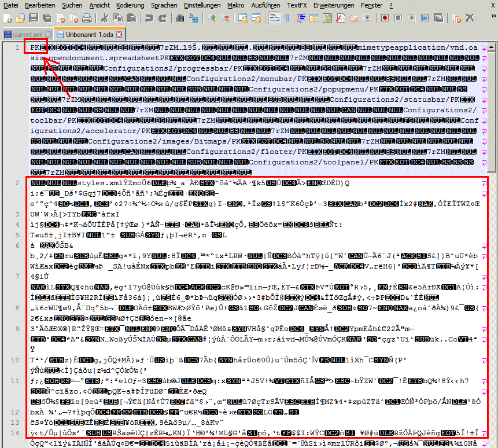The image size is (498, 448).
Task: Close the current.xml tab
Action: click(48, 34)
